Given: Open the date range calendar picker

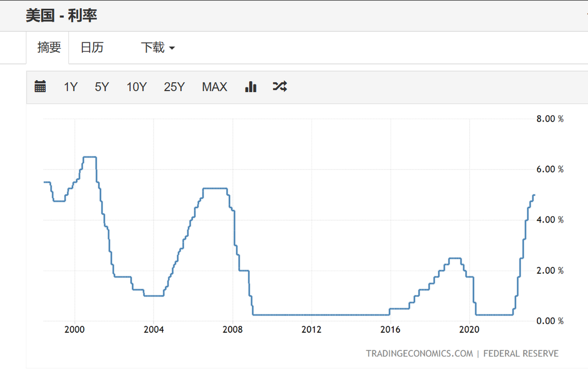Looking at the screenshot, I should pyautogui.click(x=41, y=86).
